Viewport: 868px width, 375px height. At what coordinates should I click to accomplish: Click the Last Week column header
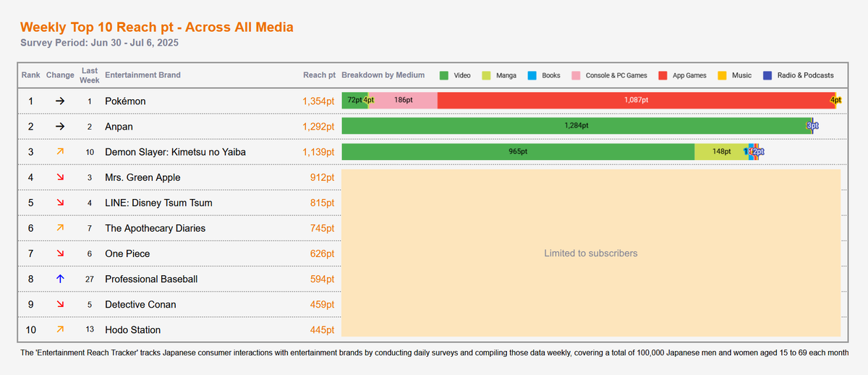point(90,75)
